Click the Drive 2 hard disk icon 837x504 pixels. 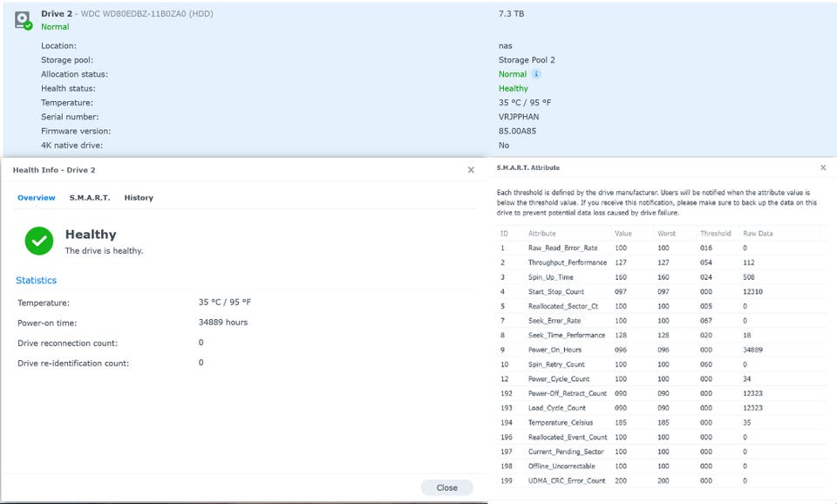pyautogui.click(x=23, y=19)
